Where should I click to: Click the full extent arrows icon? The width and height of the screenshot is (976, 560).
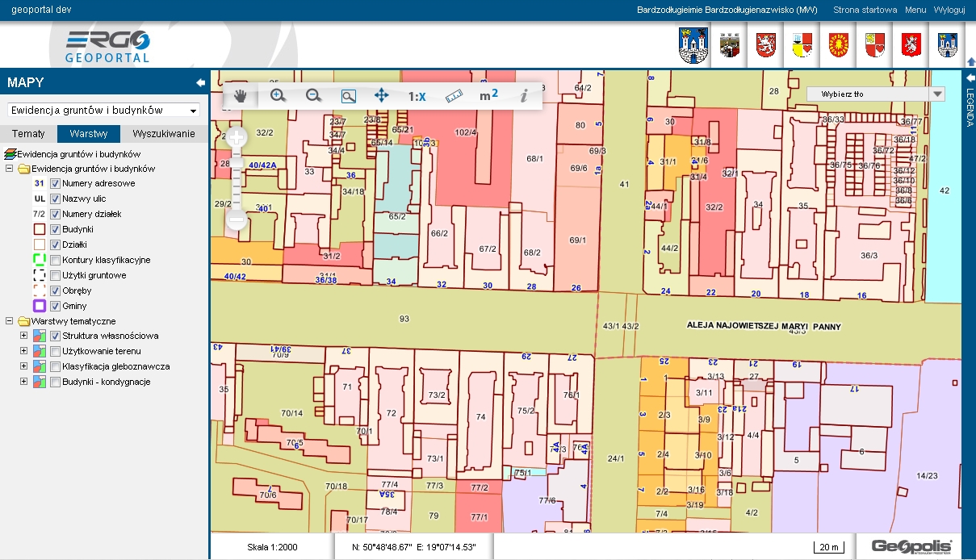[x=382, y=95]
